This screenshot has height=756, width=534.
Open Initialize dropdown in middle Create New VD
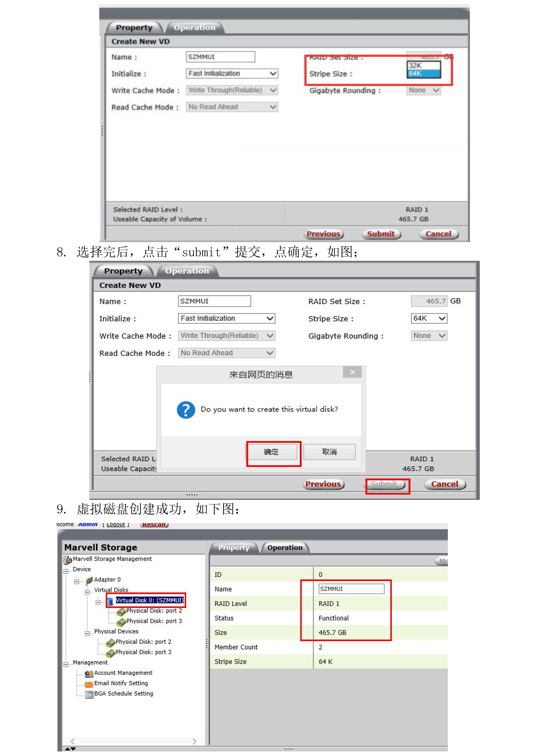click(226, 318)
